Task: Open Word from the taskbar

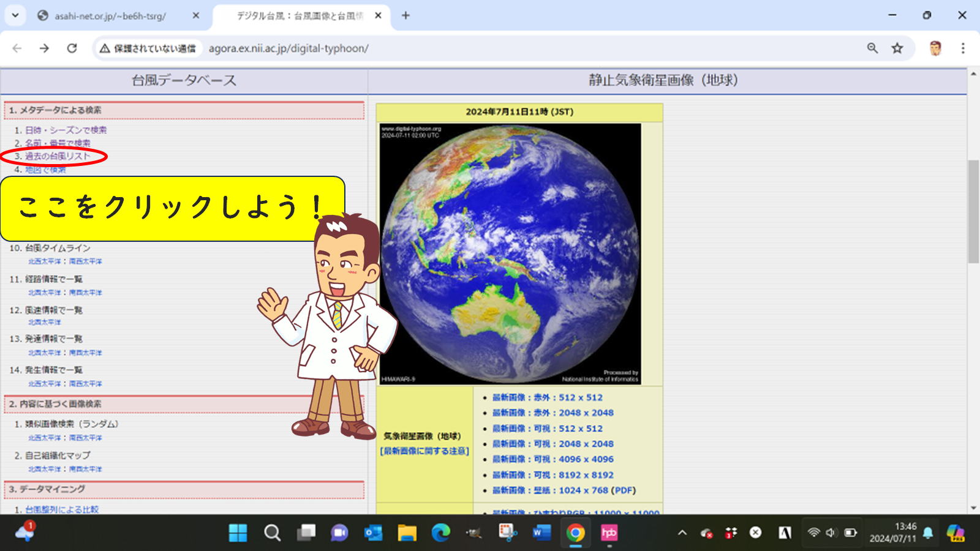Action: [x=541, y=533]
